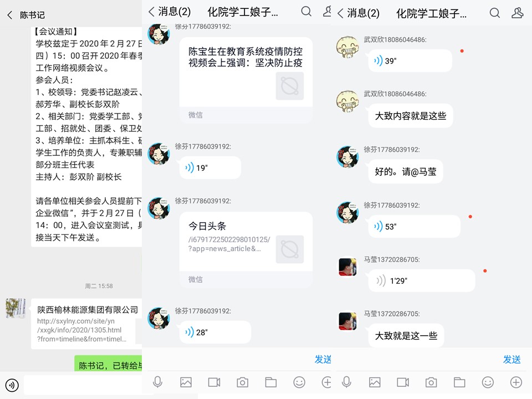Viewport: 532px width, 399px height.
Task: Open image picker icon in right chat toolbar
Action: click(x=375, y=382)
